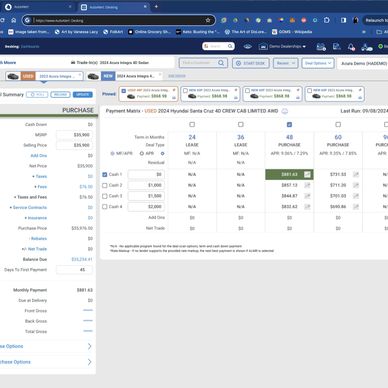This screenshot has width=388, height=388.
Task: Bookmark page with the star icon
Action: click(208, 20)
